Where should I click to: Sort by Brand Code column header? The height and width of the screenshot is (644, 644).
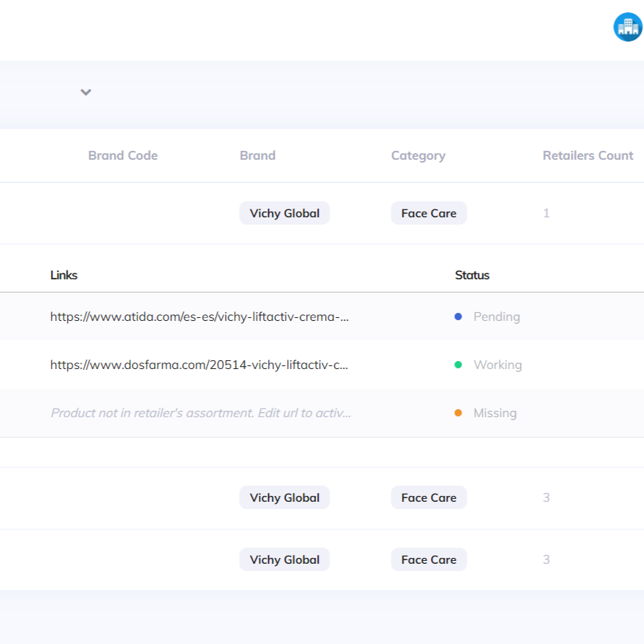[123, 155]
